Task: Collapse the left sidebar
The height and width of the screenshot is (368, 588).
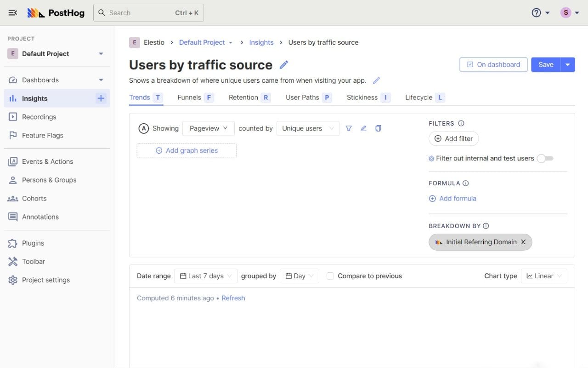Action: click(x=12, y=12)
